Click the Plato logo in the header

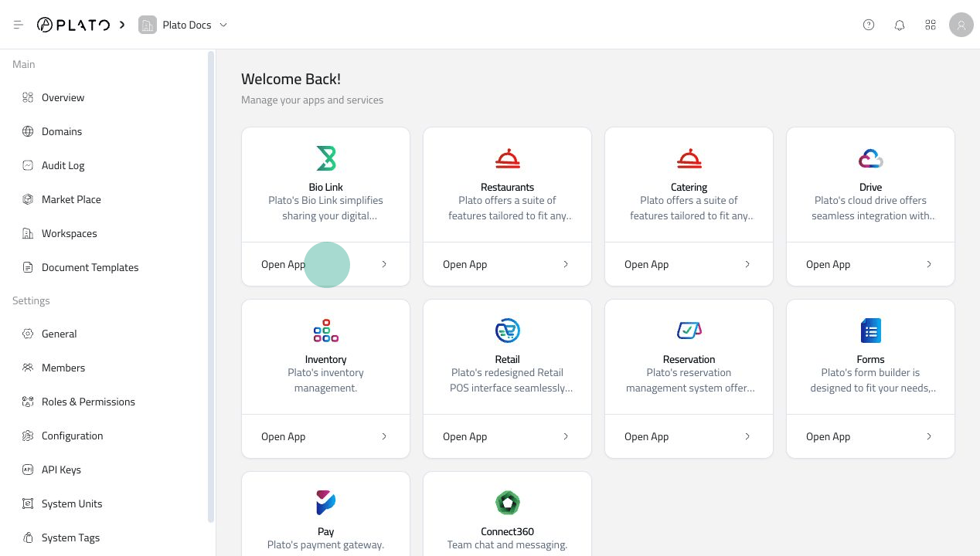[x=73, y=25]
